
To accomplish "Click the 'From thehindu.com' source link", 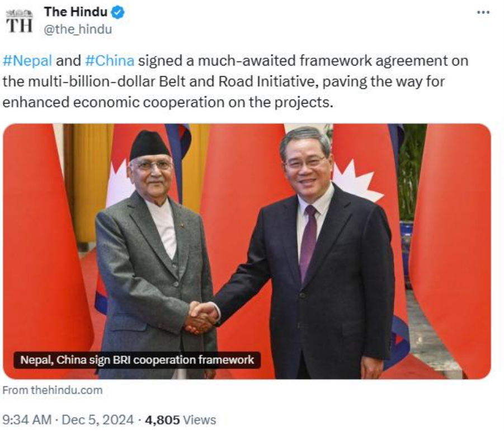I will 53,390.
